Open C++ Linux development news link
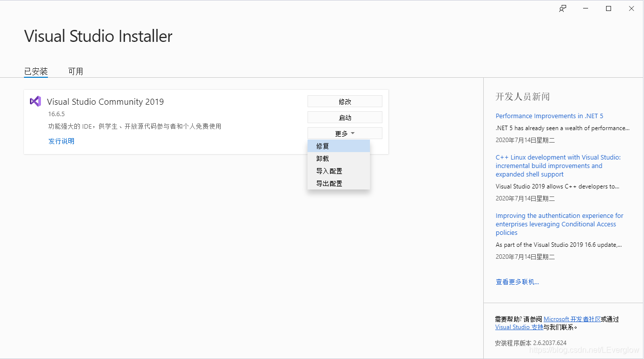This screenshot has height=359, width=644. coord(558,166)
